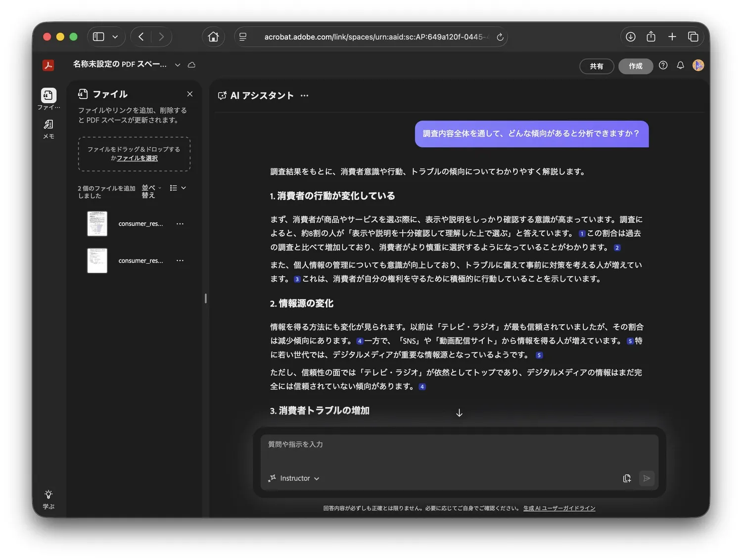Open the 生成 AI ユーザーガイドライン link
The image size is (742, 560).
(559, 508)
